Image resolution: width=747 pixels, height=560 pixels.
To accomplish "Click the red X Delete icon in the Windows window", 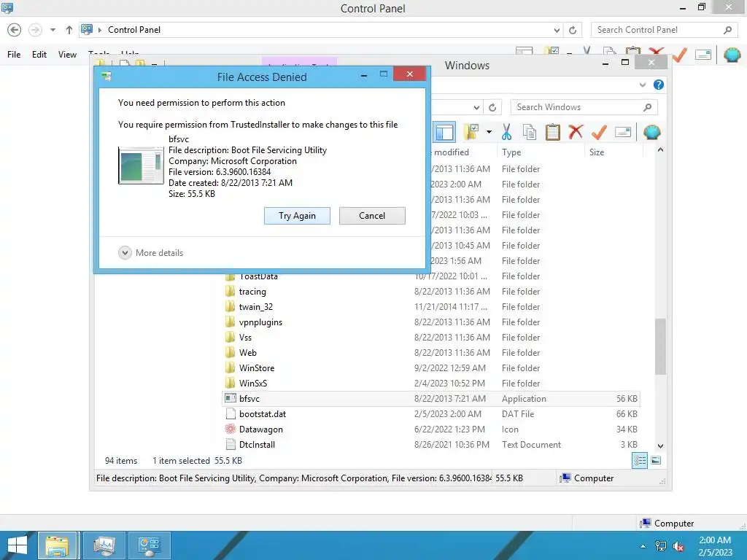I will coord(576,132).
